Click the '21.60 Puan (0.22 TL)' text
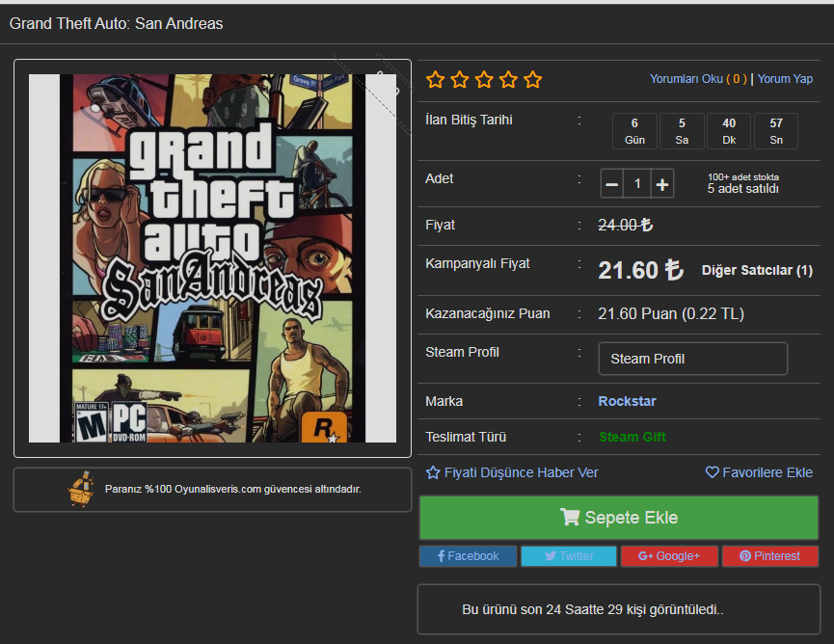This screenshot has height=644, width=834. pos(671,313)
